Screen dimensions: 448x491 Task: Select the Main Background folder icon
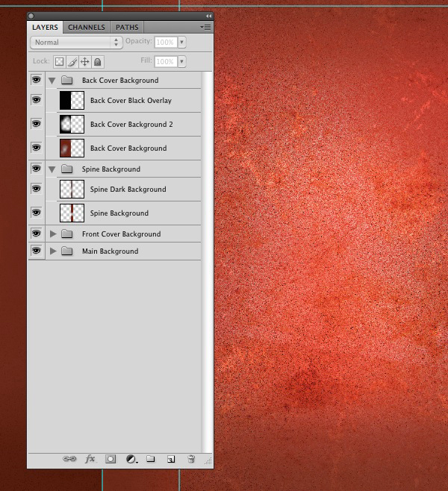pos(66,251)
